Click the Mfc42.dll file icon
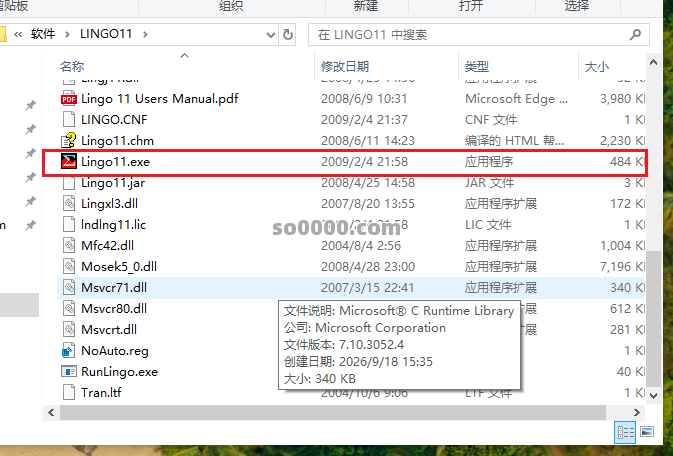This screenshot has height=456, width=673. 69,246
